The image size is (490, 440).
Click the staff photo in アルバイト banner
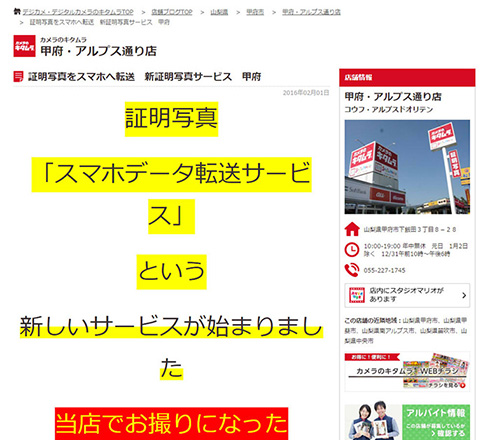[x=373, y=421]
